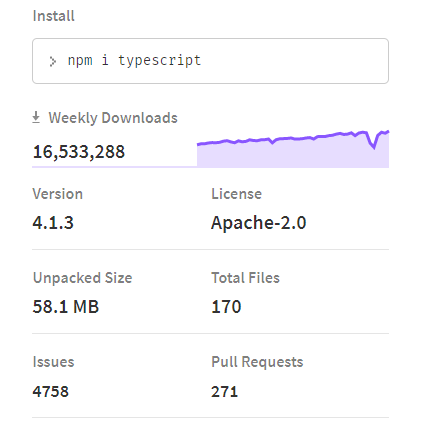The width and height of the screenshot is (439, 427).
Task: Copy the npm i typescript install command
Action: [x=134, y=61]
